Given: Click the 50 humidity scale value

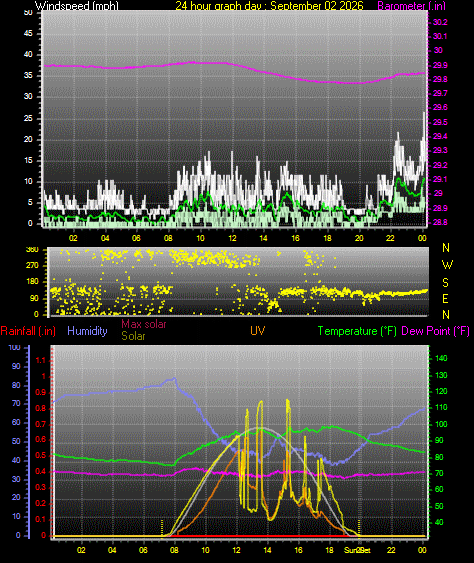Looking at the screenshot, I should [16, 441].
